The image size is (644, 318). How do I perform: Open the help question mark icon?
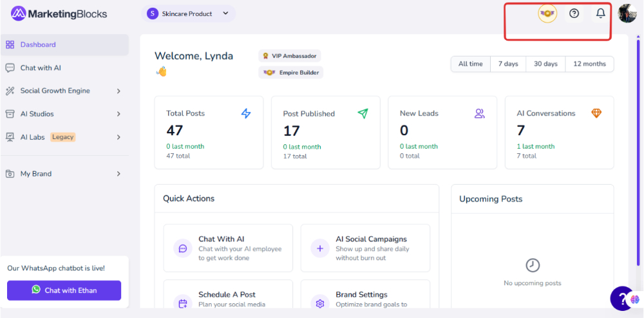[x=574, y=14]
